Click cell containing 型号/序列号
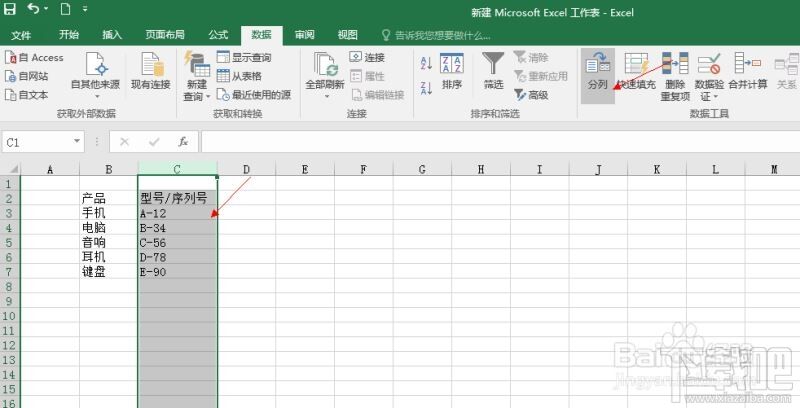Image resolution: width=800 pixels, height=408 pixels. [177, 198]
